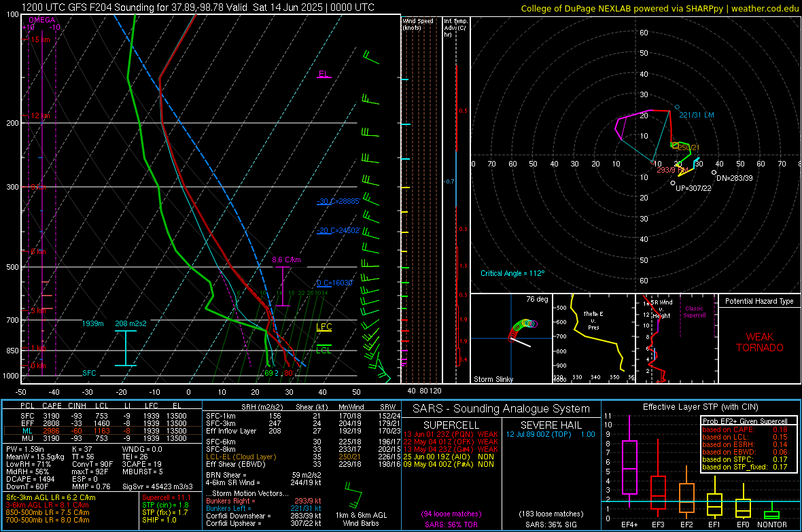Select the 13 Jun 01 23Z (PQN) analogue

tap(451, 434)
